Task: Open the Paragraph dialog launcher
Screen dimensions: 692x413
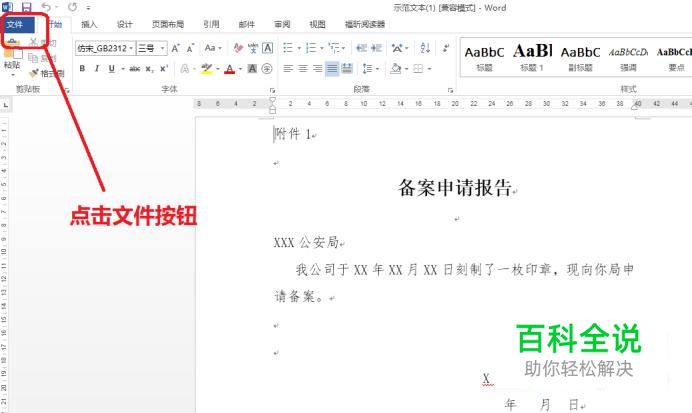Action: pos(450,90)
